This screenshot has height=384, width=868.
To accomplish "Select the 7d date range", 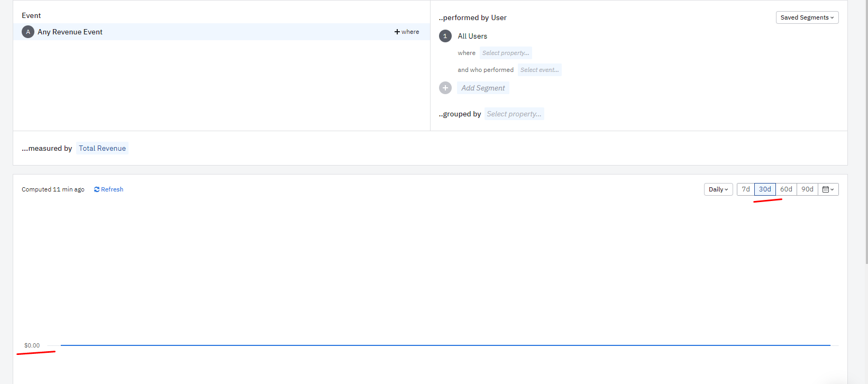I will tap(746, 189).
